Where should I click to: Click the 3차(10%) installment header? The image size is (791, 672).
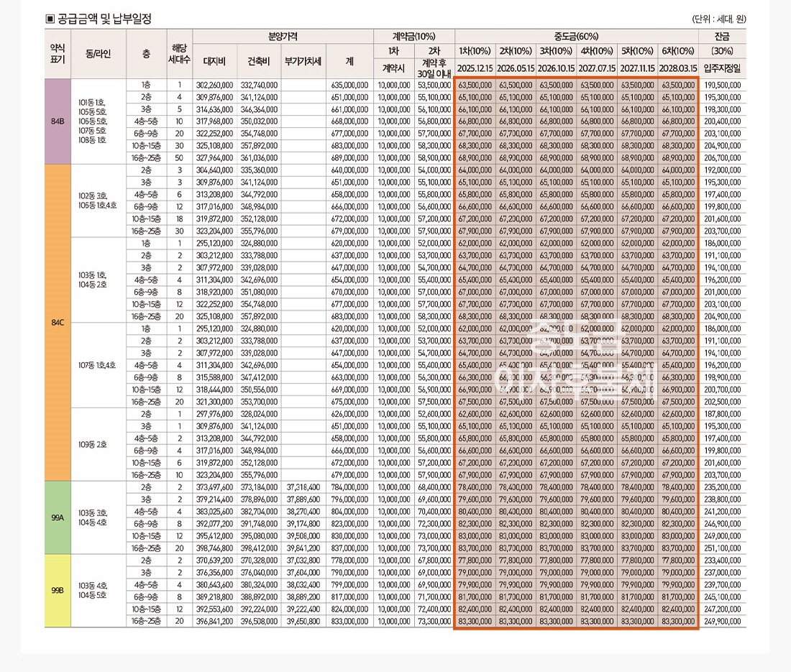pos(556,51)
